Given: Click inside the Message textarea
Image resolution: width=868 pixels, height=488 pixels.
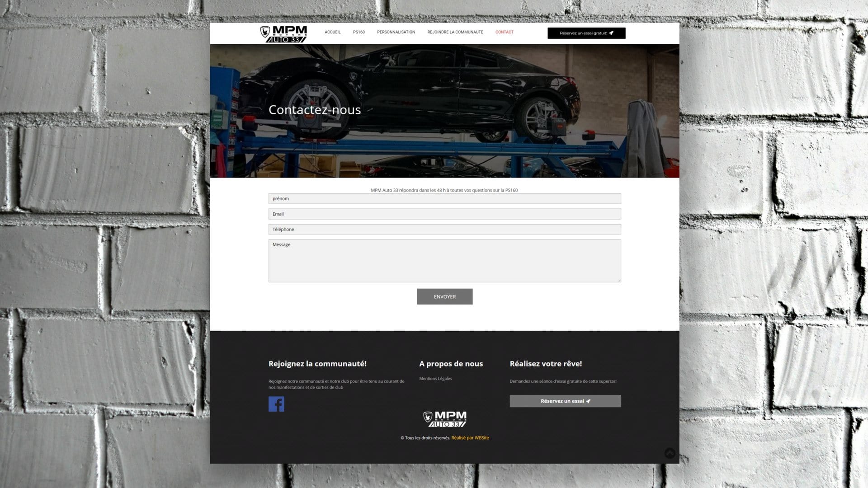Looking at the screenshot, I should (444, 261).
